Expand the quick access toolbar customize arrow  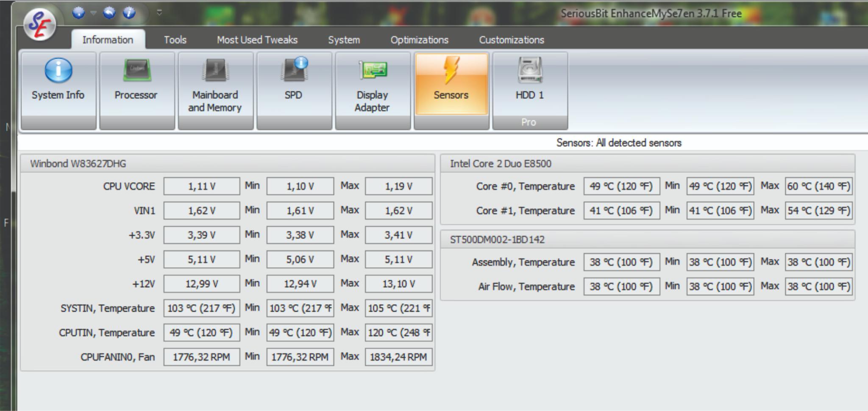click(159, 13)
